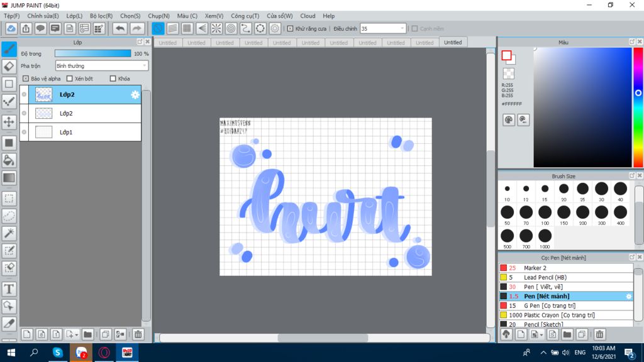Screen dimensions: 644x362
Task: Adjust Độ trong opacity slider
Action: coord(93,53)
